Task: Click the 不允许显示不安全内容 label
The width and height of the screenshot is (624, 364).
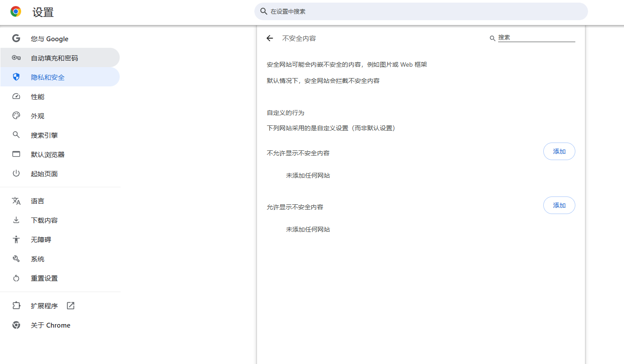Action: pos(298,153)
